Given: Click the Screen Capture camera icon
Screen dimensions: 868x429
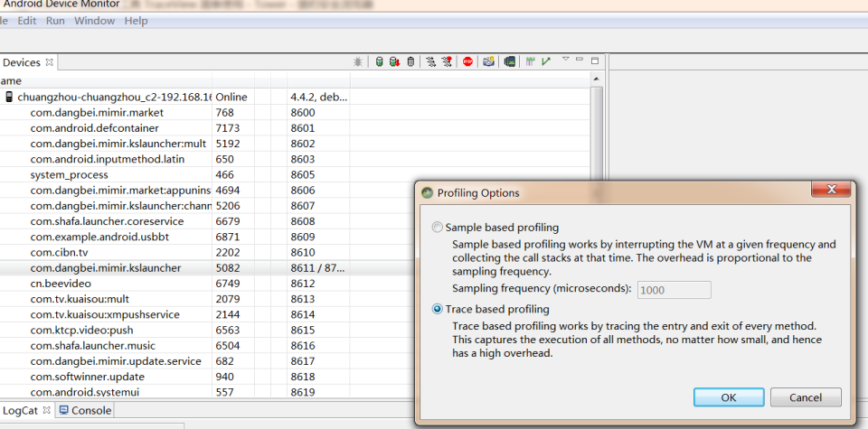Looking at the screenshot, I should tap(488, 62).
